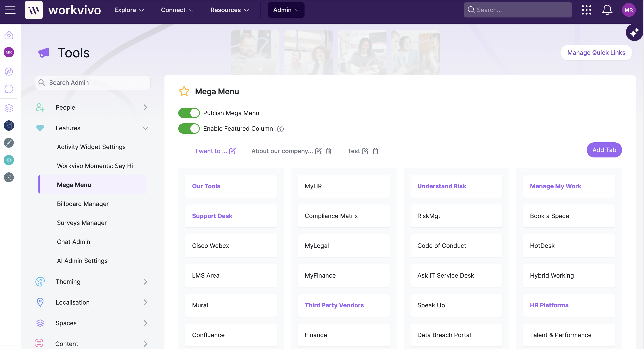This screenshot has width=644, height=349.
Task: Select Third Party Vendors heading card
Action: point(344,305)
